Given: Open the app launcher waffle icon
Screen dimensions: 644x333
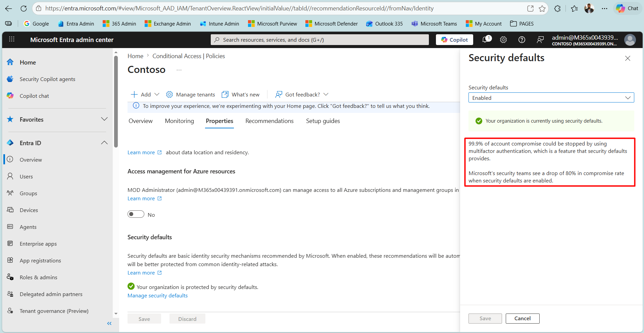Looking at the screenshot, I should [12, 39].
